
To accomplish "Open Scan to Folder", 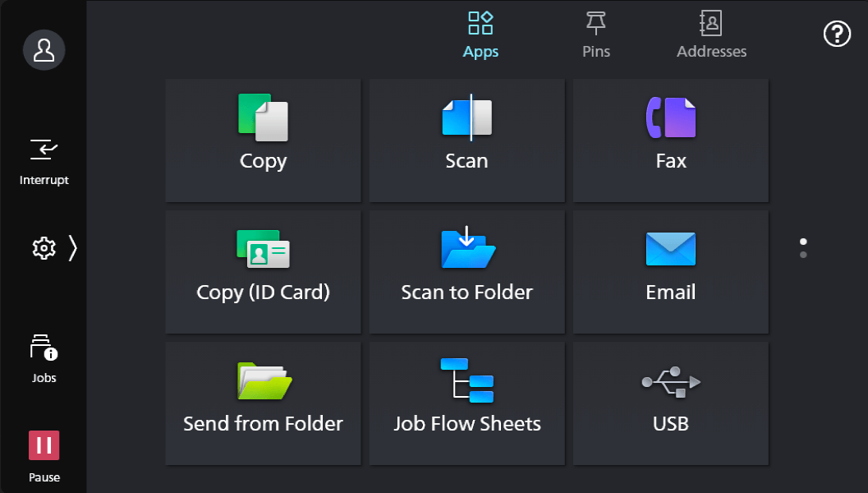I will point(466,271).
